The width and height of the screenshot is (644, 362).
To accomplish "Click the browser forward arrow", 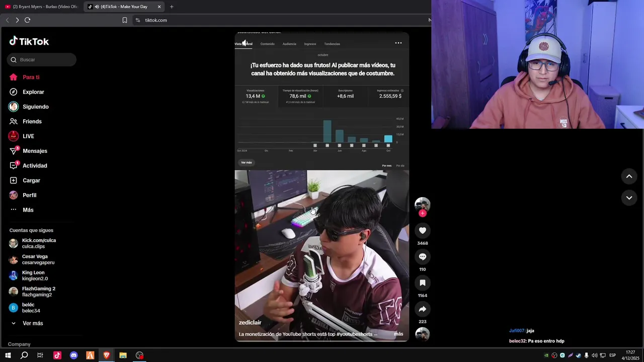I will pyautogui.click(x=17, y=20).
